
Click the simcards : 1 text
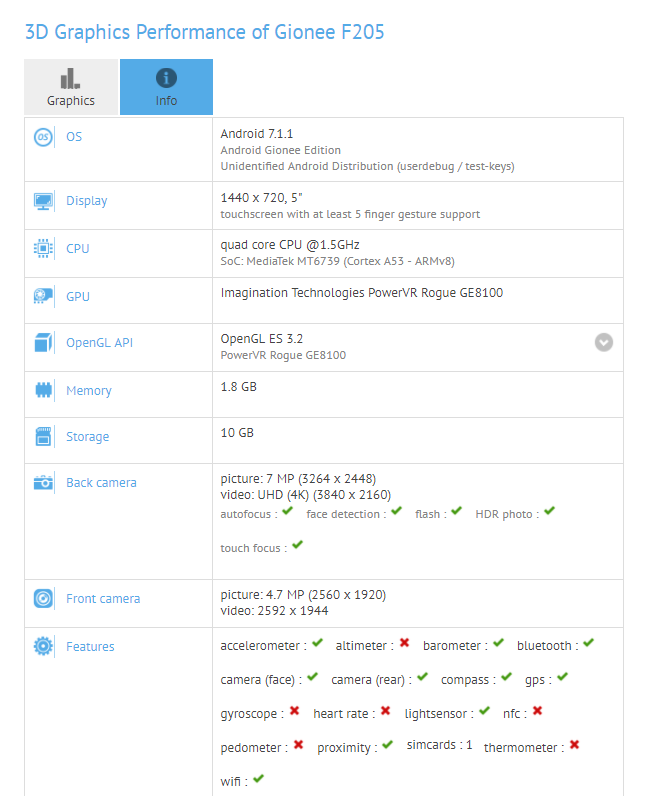[x=439, y=745]
